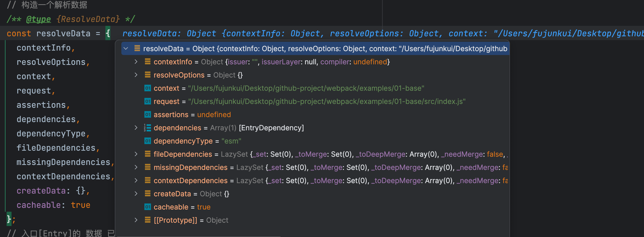
Task: Click the context primitive value icon
Action: click(x=148, y=88)
